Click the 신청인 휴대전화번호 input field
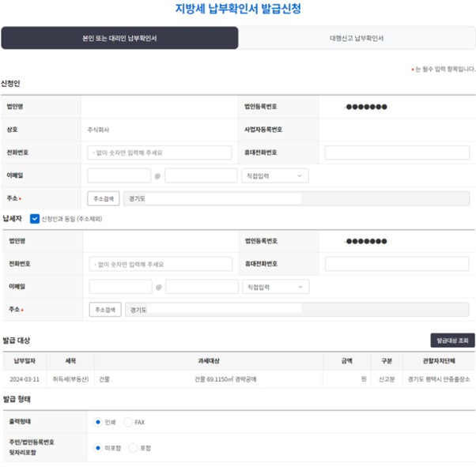Image resolution: width=476 pixels, height=467 pixels. [x=397, y=153]
